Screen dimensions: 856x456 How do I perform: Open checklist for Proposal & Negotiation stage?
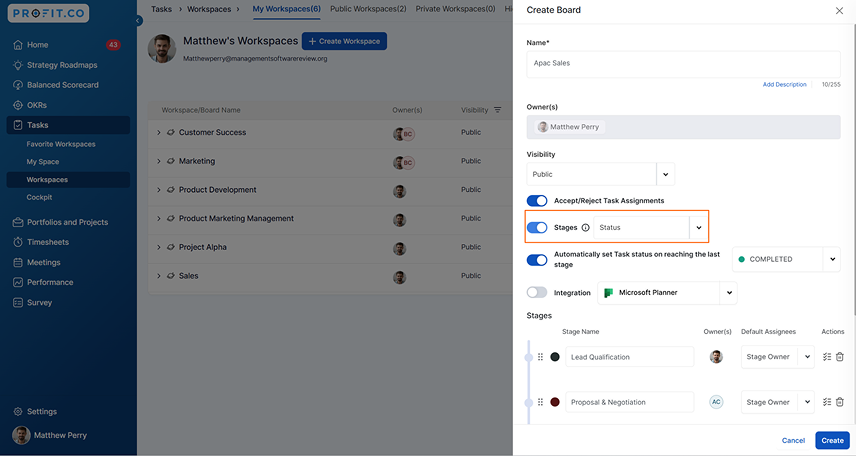[x=827, y=402]
